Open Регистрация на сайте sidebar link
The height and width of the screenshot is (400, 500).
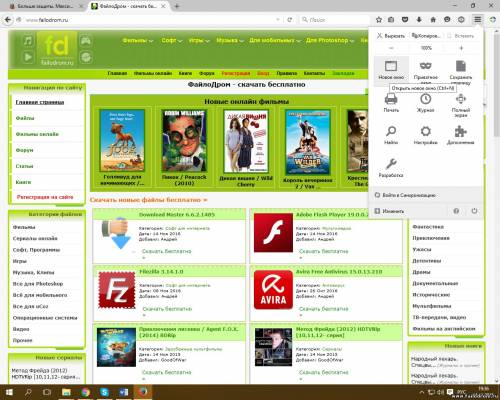click(45, 197)
